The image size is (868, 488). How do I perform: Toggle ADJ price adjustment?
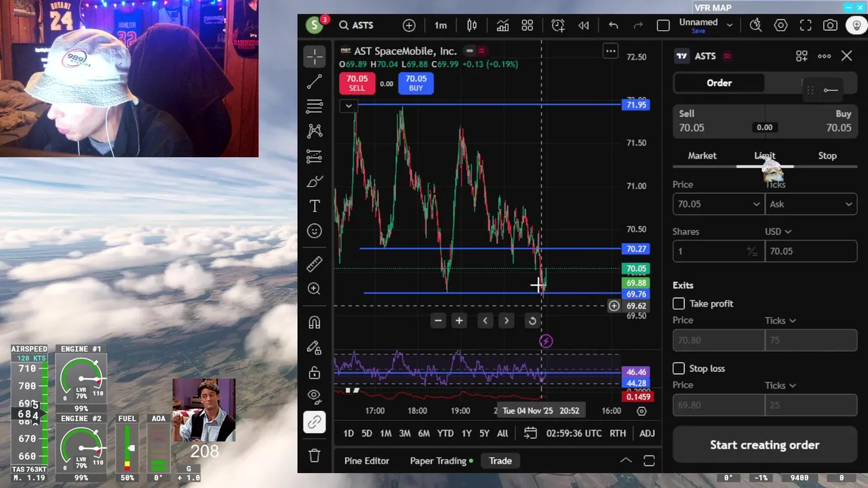[647, 433]
